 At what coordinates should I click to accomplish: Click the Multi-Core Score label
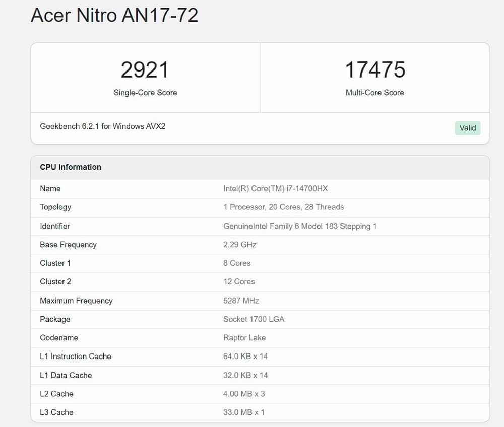click(x=374, y=93)
